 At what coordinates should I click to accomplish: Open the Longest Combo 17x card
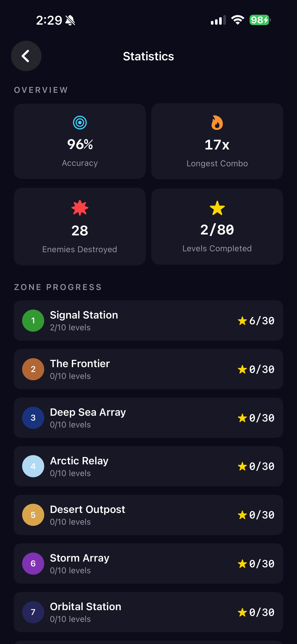pyautogui.click(x=217, y=141)
